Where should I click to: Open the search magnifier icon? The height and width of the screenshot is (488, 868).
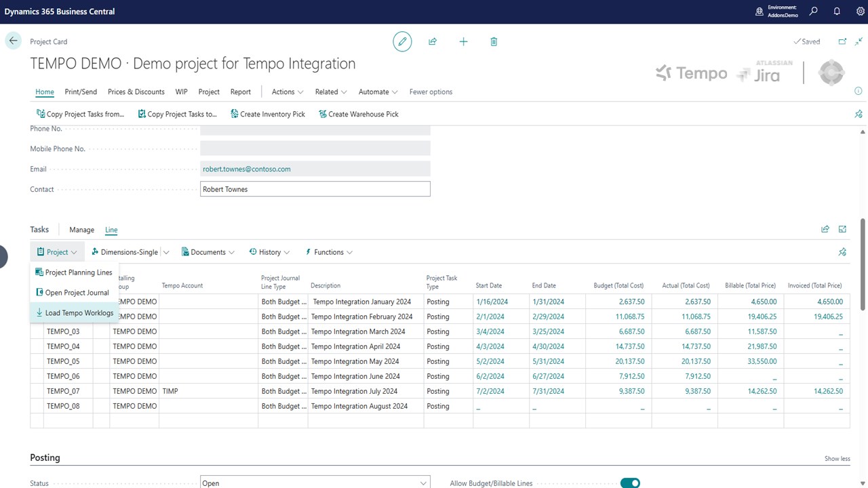point(814,12)
